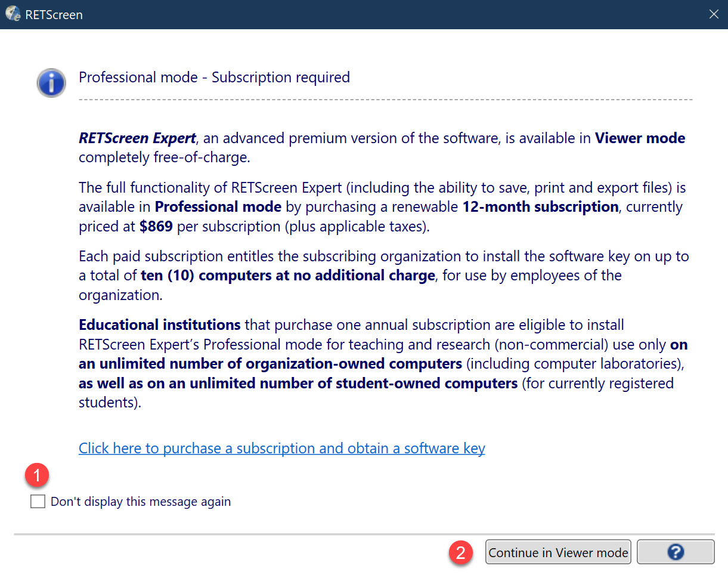
Task: Close the RETScreen dialog window
Action: [714, 14]
